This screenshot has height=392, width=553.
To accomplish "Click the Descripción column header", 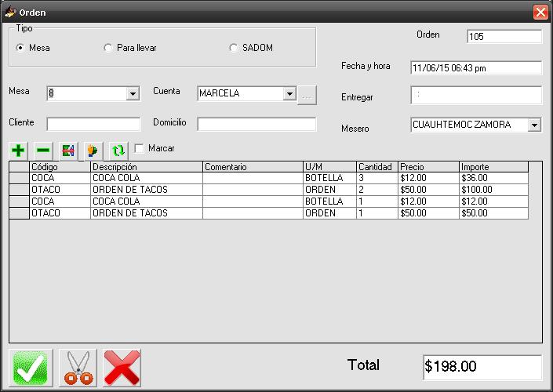I will tap(146, 167).
